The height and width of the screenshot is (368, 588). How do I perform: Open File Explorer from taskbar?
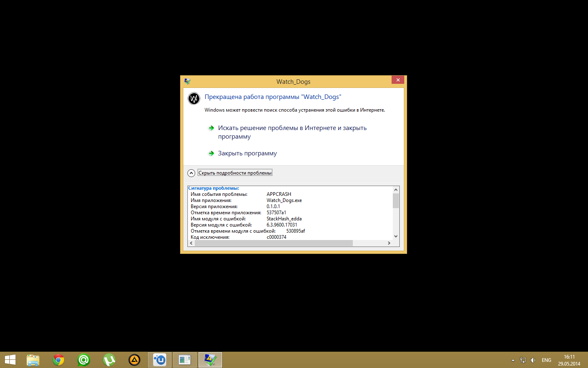pos(33,360)
